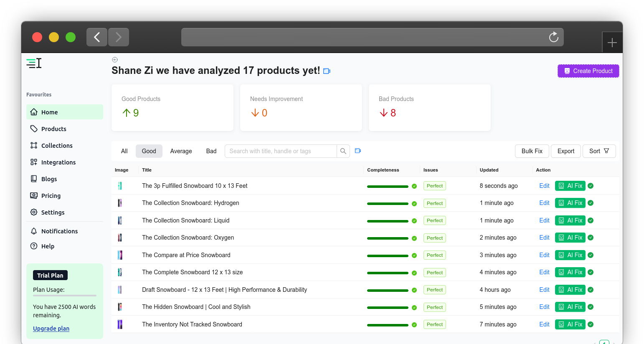644x344 pixels.
Task: Collapse the sidebar with the menu toggle icon
Action: tap(34, 63)
